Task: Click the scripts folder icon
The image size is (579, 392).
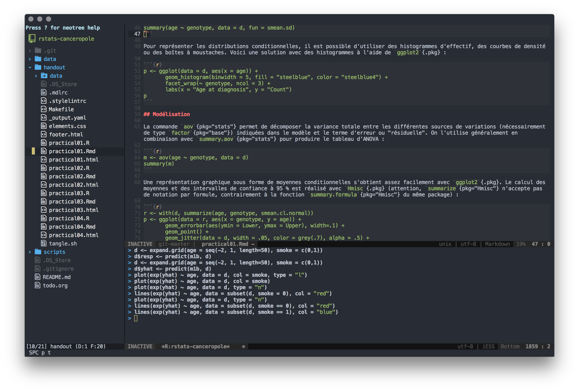Action: pos(38,252)
